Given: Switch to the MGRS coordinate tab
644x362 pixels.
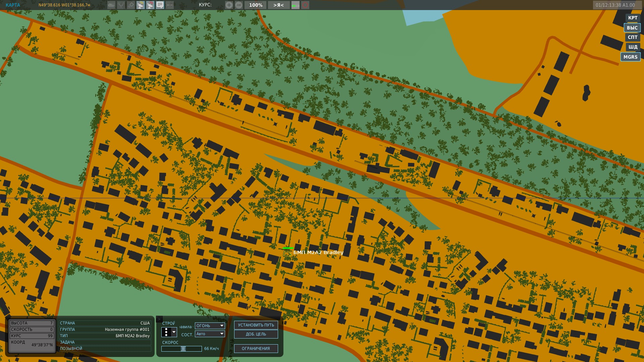Looking at the screenshot, I should pos(630,57).
